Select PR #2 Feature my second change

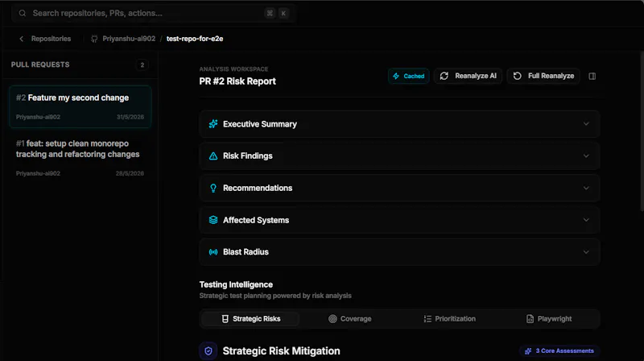(80, 106)
